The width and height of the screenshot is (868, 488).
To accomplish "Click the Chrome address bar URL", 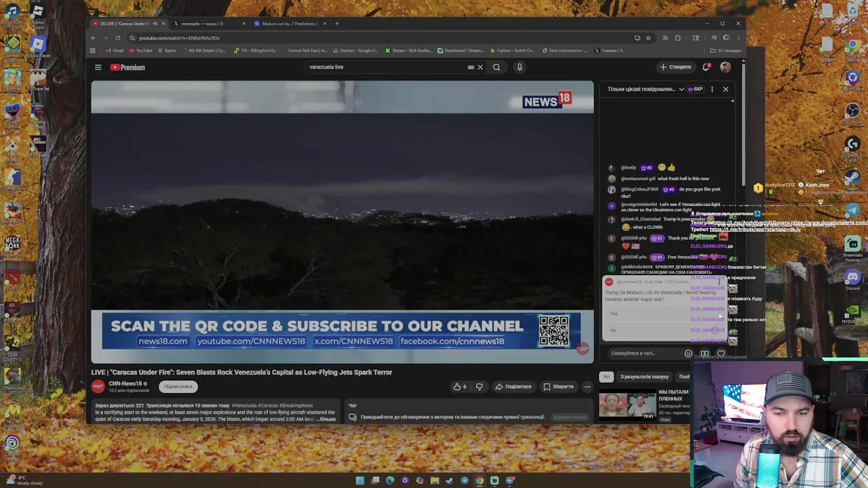I will (x=179, y=38).
